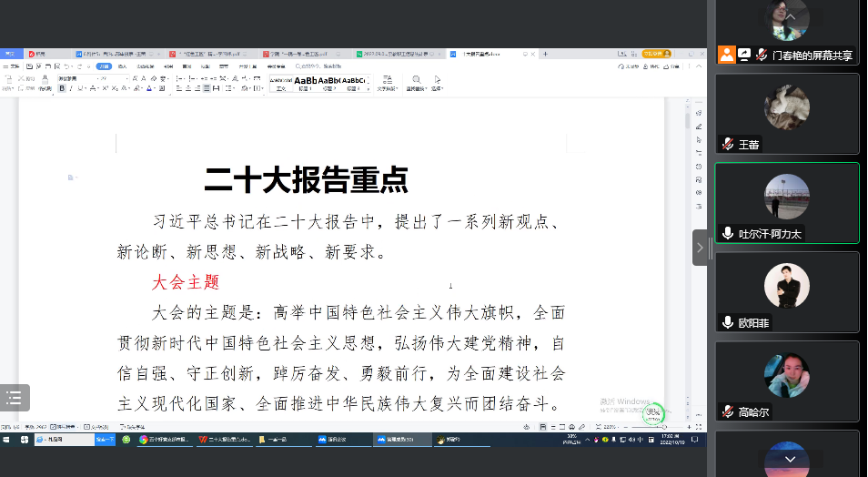Expand the collapsed participant panel chevron

(700, 248)
